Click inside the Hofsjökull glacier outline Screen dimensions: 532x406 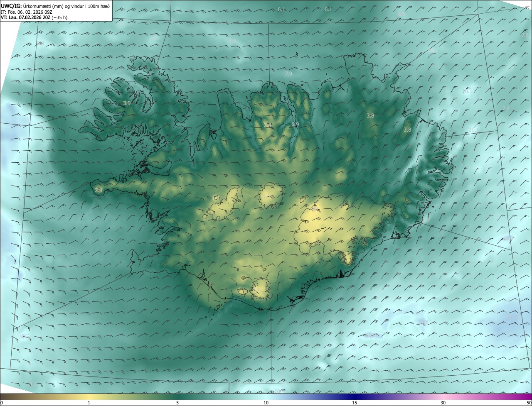271,195
